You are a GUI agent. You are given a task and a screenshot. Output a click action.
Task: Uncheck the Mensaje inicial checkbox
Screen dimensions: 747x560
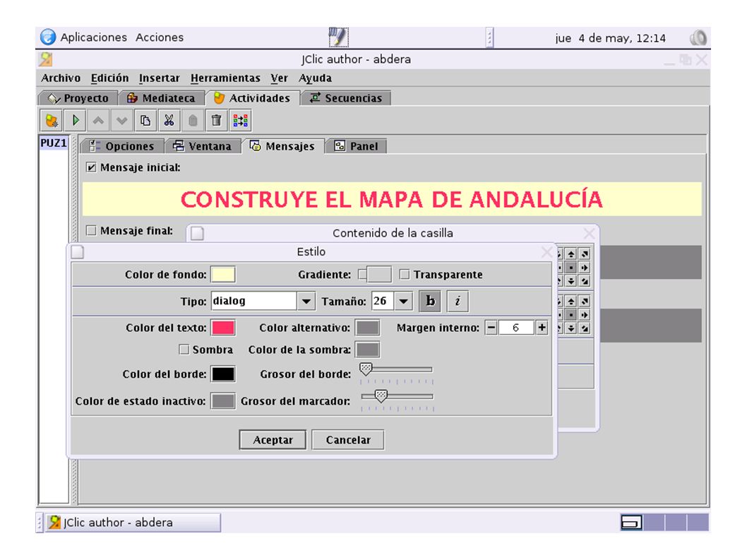click(x=91, y=167)
